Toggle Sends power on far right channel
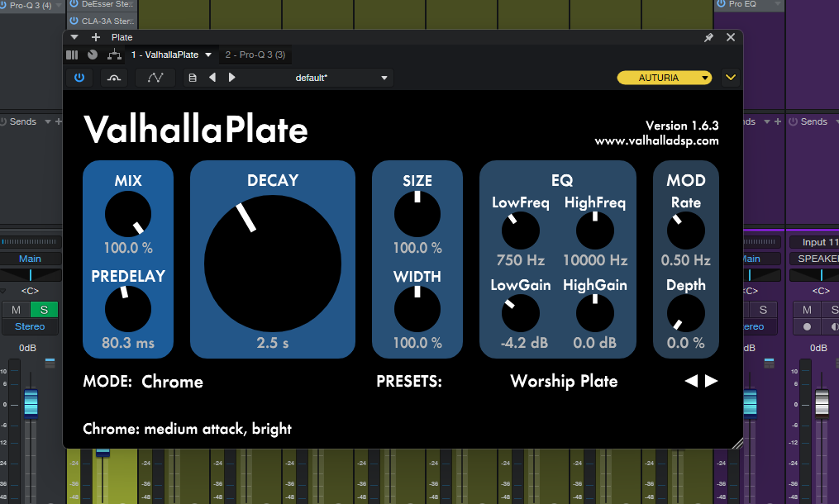The image size is (839, 504). [793, 122]
